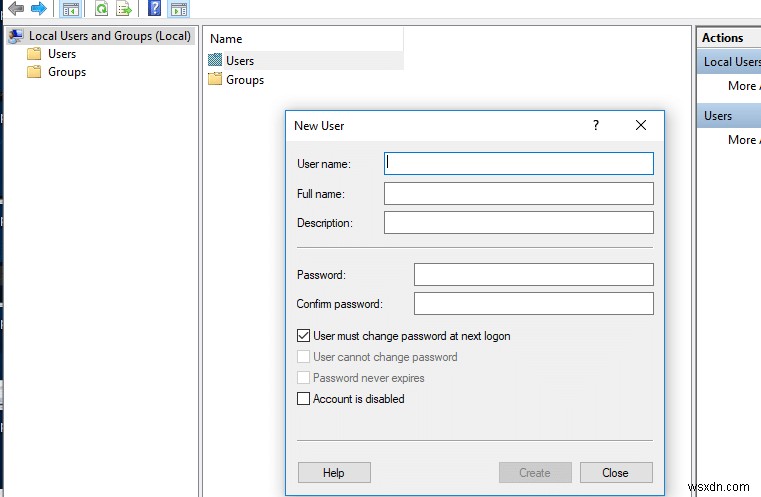Click the Name column header
This screenshot has height=497, width=761.
tap(305, 39)
